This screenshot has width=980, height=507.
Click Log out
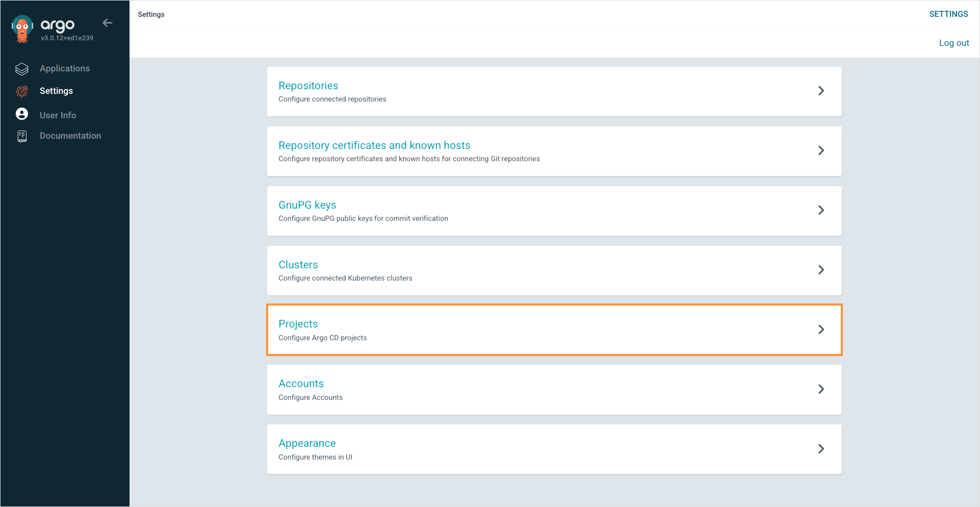tap(953, 43)
